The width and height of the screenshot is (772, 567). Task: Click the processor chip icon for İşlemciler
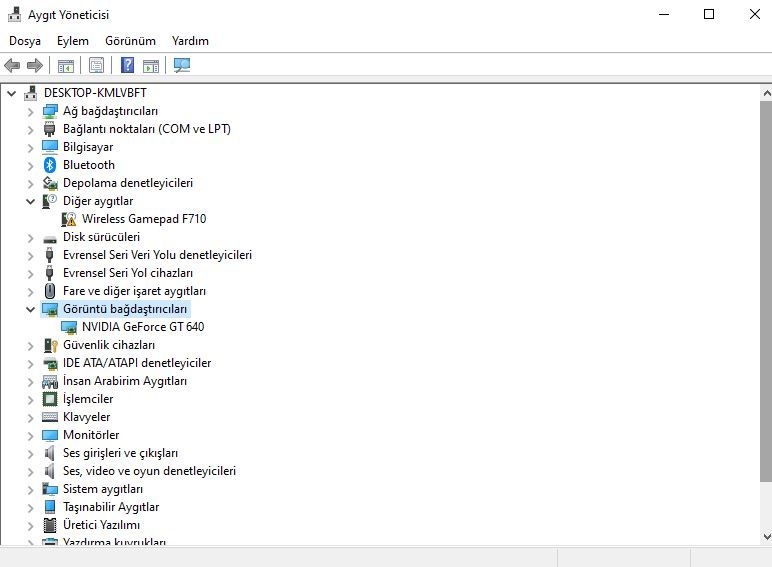click(x=50, y=399)
